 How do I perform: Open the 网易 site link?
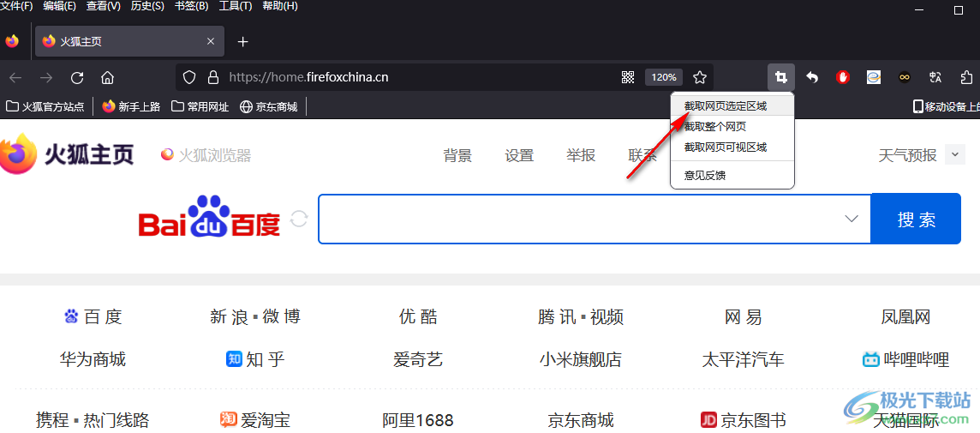click(x=743, y=316)
